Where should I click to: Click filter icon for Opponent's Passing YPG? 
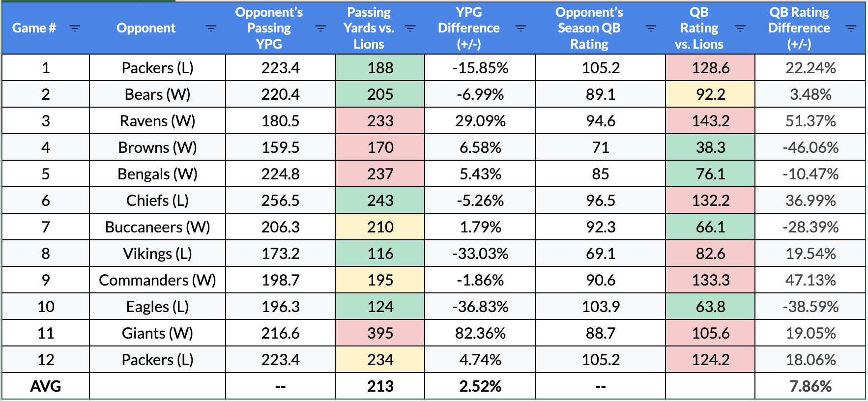[320, 29]
